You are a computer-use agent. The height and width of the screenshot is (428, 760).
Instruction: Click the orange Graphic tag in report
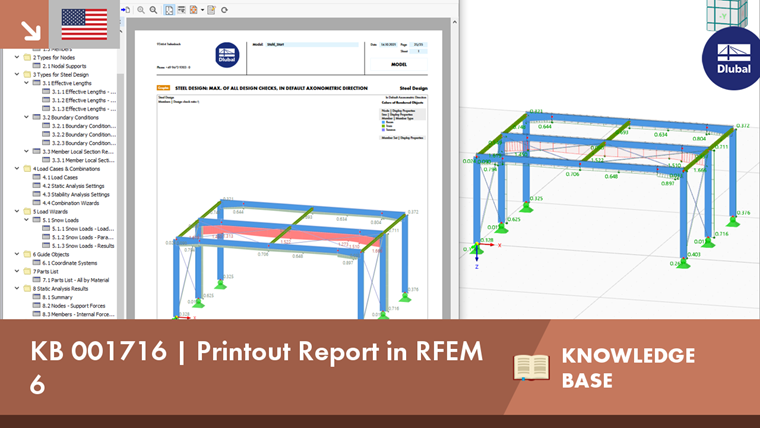point(163,88)
